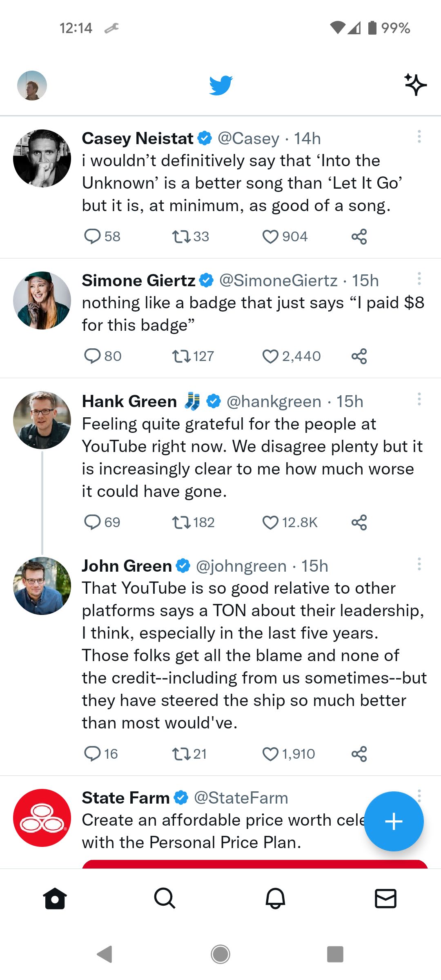This screenshot has width=441, height=980.
Task: Reply to Casey Neistat's tweet
Action: (x=92, y=236)
